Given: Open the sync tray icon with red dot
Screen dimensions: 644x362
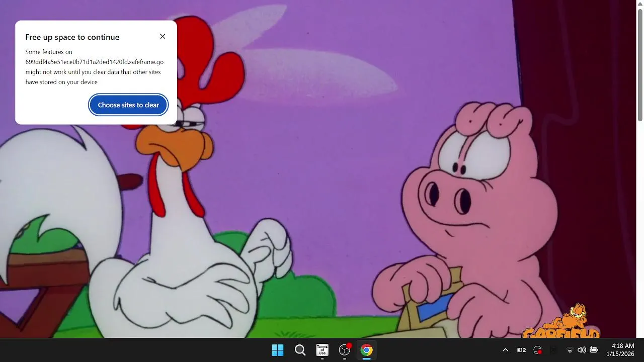Looking at the screenshot, I should tap(538, 350).
